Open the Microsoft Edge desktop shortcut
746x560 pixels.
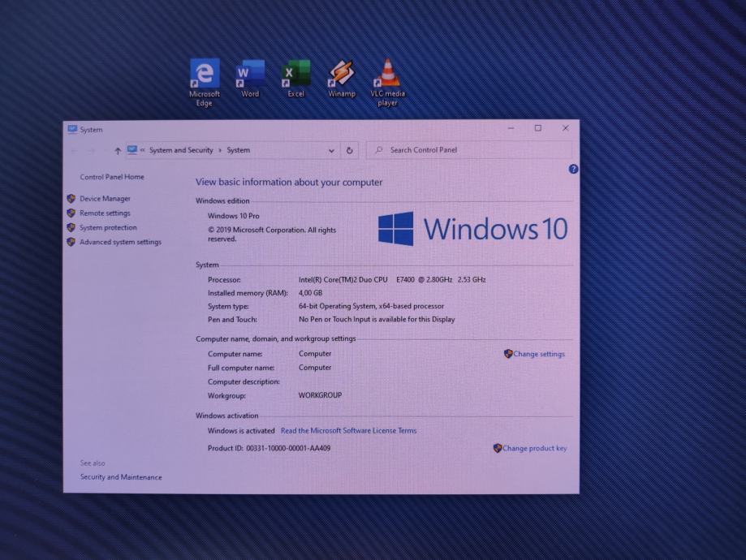(205, 82)
